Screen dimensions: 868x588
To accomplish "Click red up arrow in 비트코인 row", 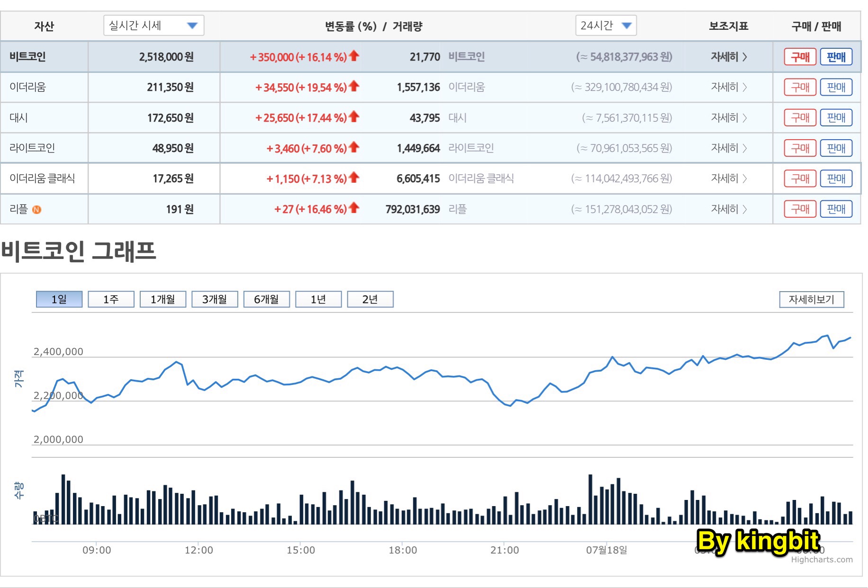I will (x=354, y=56).
